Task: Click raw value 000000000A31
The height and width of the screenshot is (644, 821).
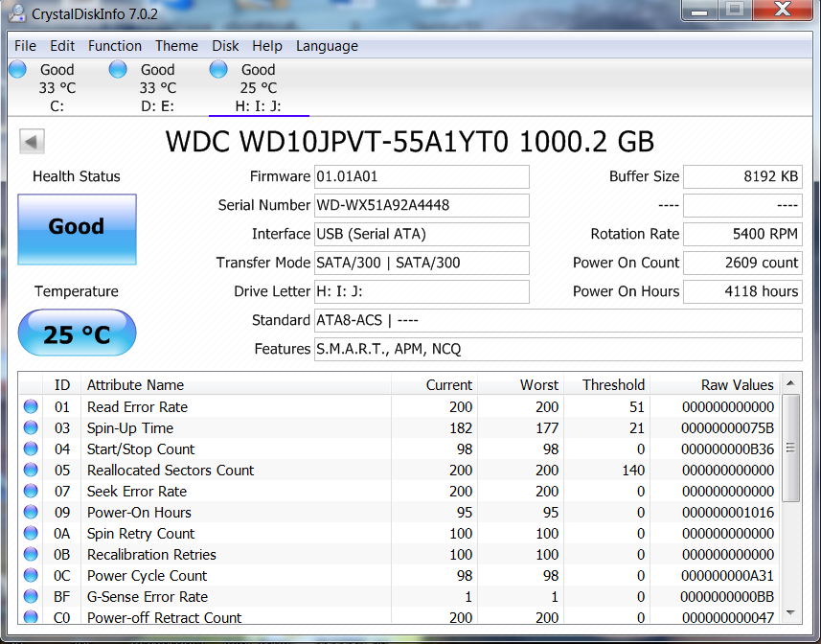Action: coord(727,575)
